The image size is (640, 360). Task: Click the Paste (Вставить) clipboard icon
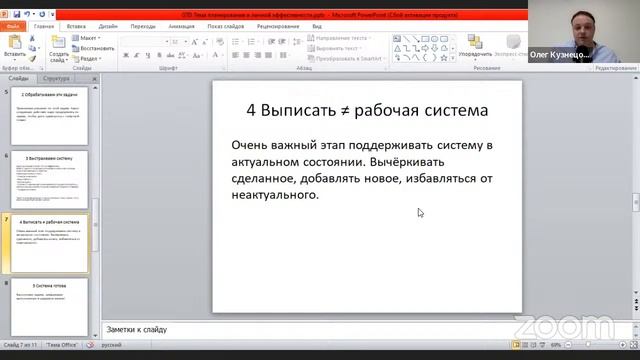tap(15, 42)
